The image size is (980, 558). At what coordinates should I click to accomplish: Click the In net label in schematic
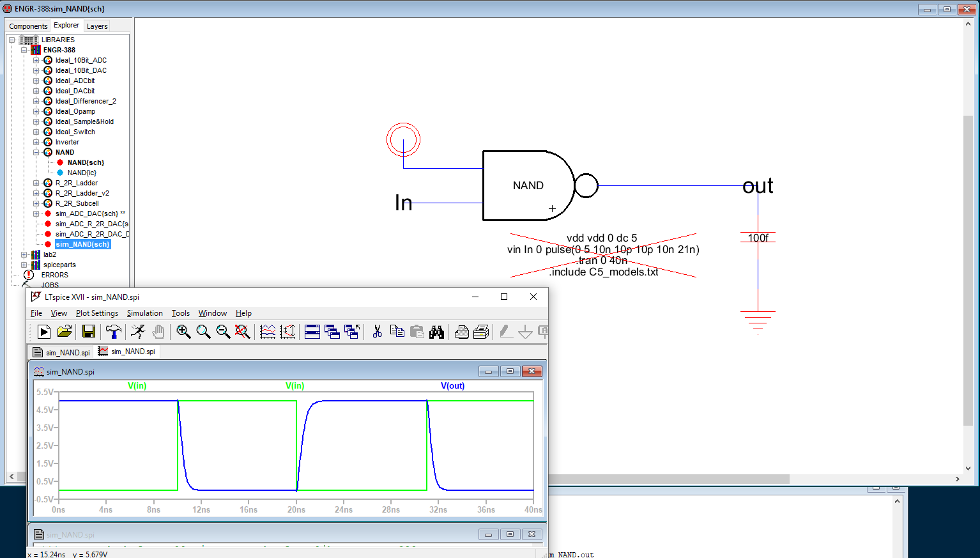[x=404, y=203]
